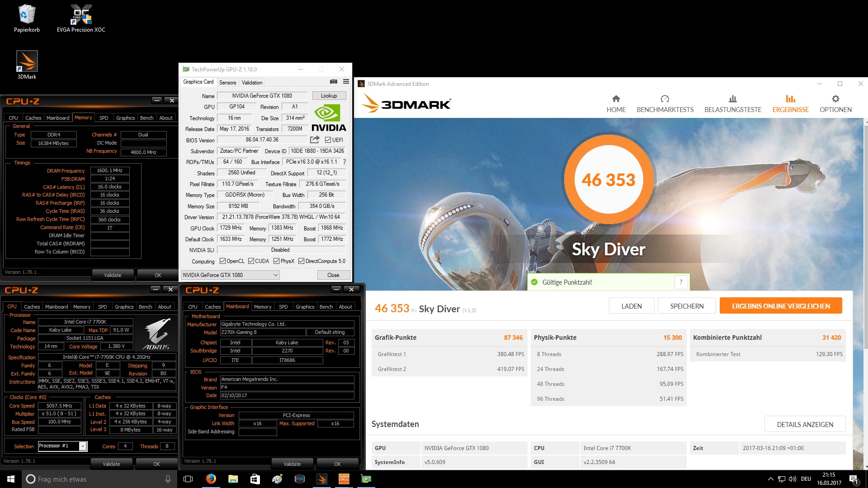Select the SPD tab in Memory CPU-Z window
The width and height of the screenshot is (868, 488).
coord(104,117)
